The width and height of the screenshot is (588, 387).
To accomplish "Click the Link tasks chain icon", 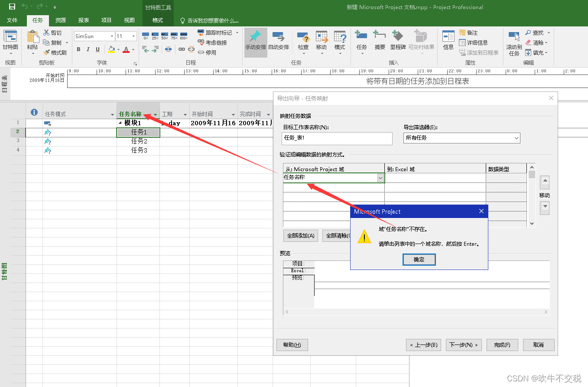I will (182, 50).
